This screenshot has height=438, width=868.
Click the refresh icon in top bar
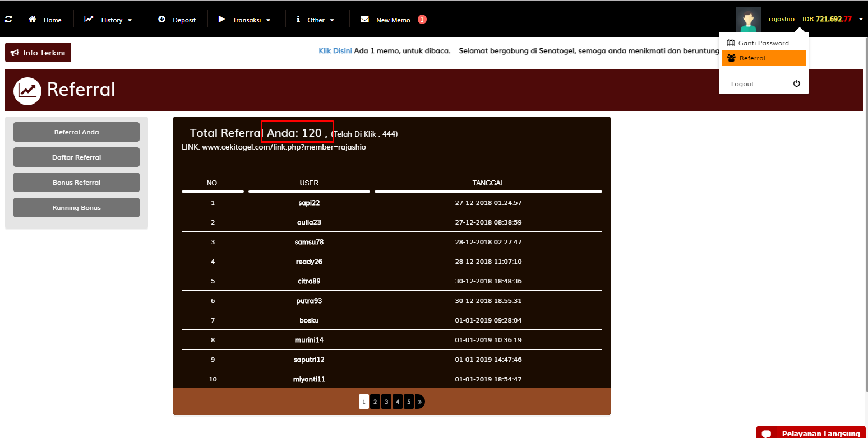pyautogui.click(x=8, y=20)
